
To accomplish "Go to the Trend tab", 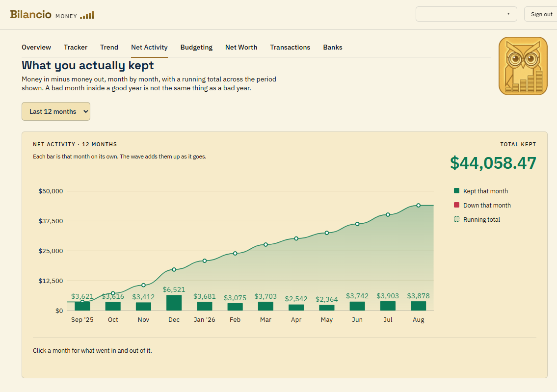I will click(109, 47).
